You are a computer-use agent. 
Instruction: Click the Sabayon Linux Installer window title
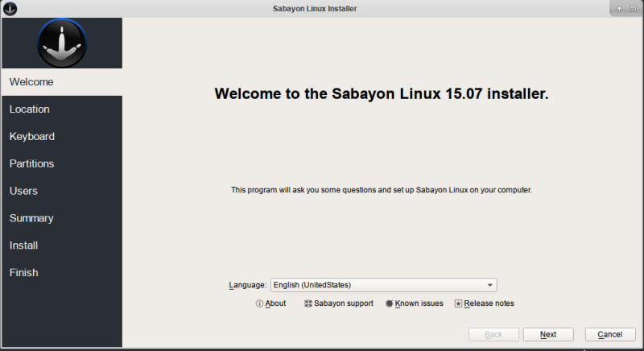(x=315, y=9)
